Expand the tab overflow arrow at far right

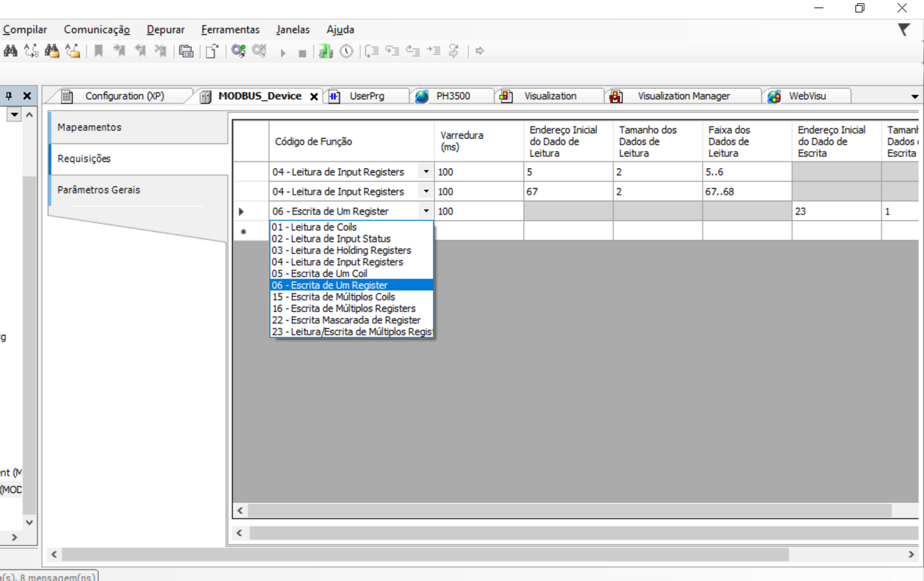[915, 97]
